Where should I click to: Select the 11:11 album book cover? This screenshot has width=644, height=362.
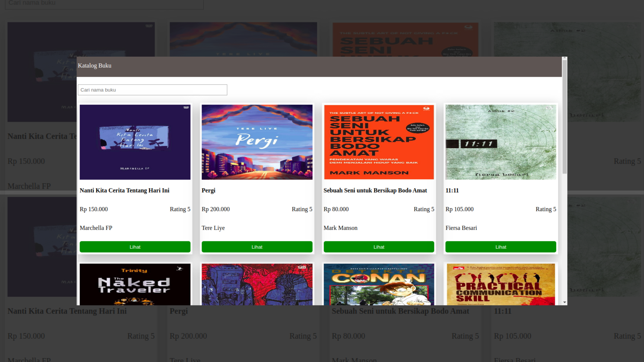pyautogui.click(x=501, y=142)
